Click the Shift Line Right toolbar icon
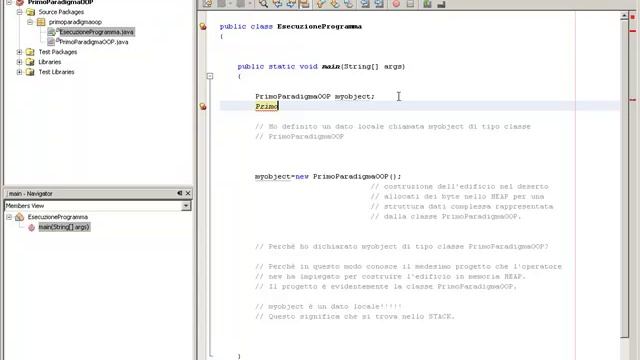Screen dimensions: 640x360 pos(379,4)
